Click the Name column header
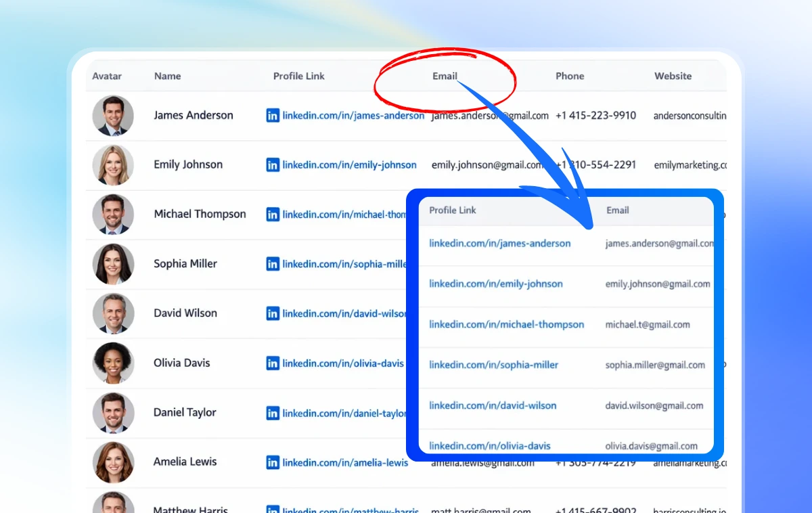812x513 pixels. (x=167, y=76)
